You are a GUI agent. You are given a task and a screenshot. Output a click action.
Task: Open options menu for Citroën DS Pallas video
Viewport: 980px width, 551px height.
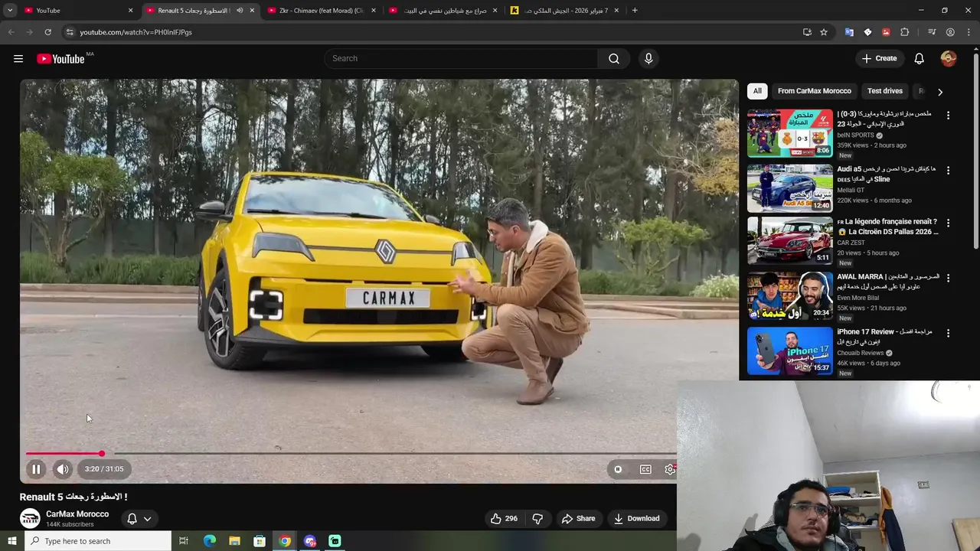pyautogui.click(x=948, y=223)
